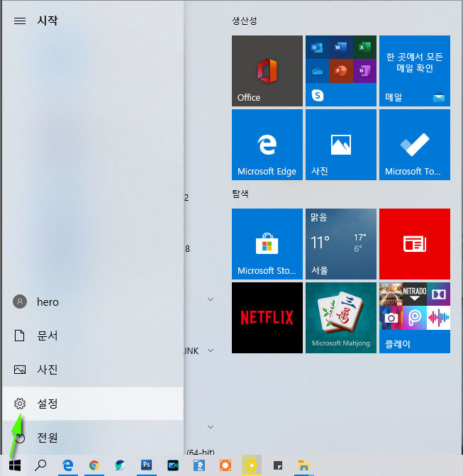Open PowerPoint from the Office apps tile
The image size is (463, 476).
[x=341, y=71]
